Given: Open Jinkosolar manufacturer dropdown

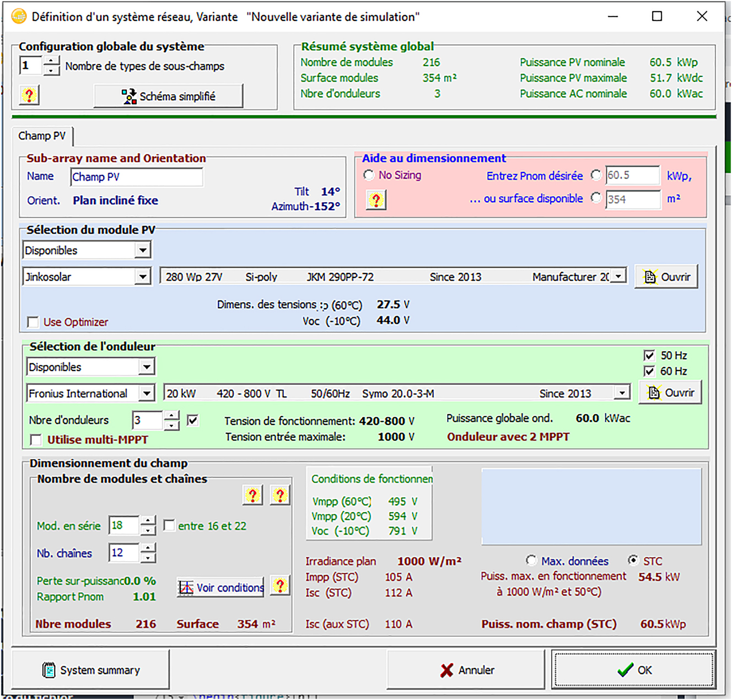Looking at the screenshot, I should pos(143,277).
